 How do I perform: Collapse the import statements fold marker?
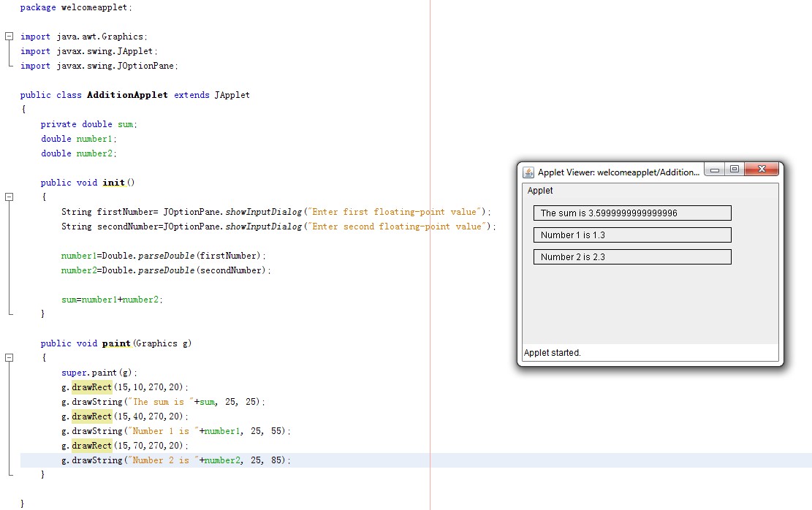pyautogui.click(x=9, y=37)
